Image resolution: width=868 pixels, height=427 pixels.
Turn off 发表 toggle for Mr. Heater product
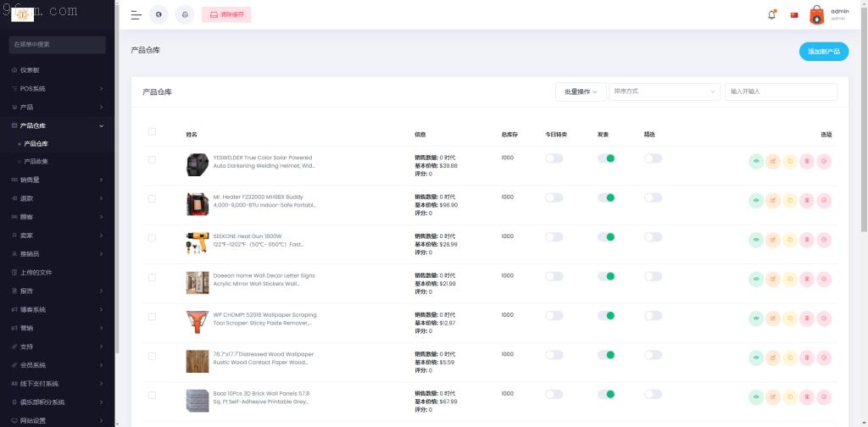[x=606, y=197]
